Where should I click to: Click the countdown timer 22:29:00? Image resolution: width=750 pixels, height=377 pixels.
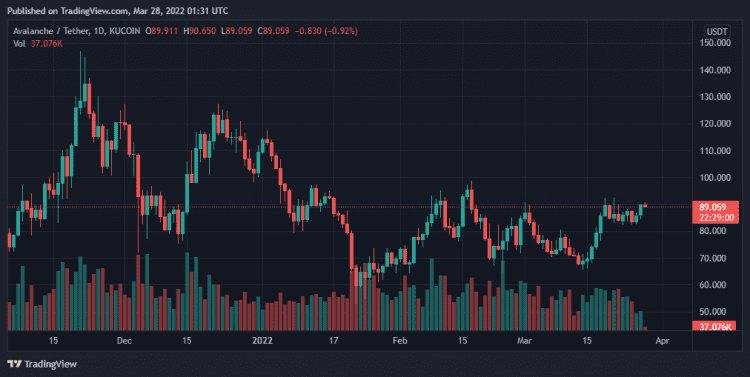coord(716,218)
